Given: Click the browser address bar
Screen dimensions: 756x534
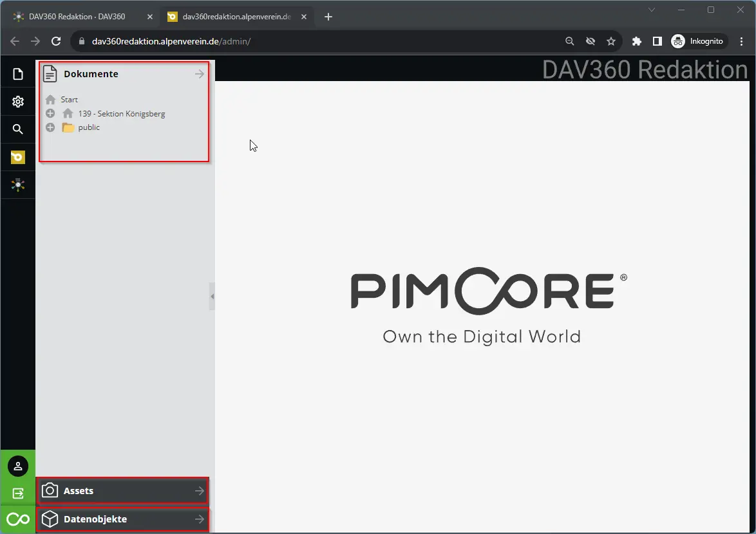Looking at the screenshot, I should [322, 41].
